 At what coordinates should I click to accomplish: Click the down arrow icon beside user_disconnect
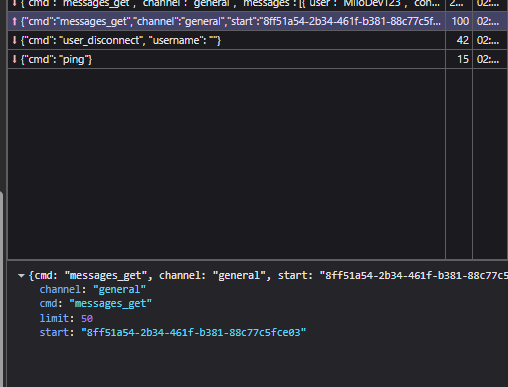tap(14, 40)
